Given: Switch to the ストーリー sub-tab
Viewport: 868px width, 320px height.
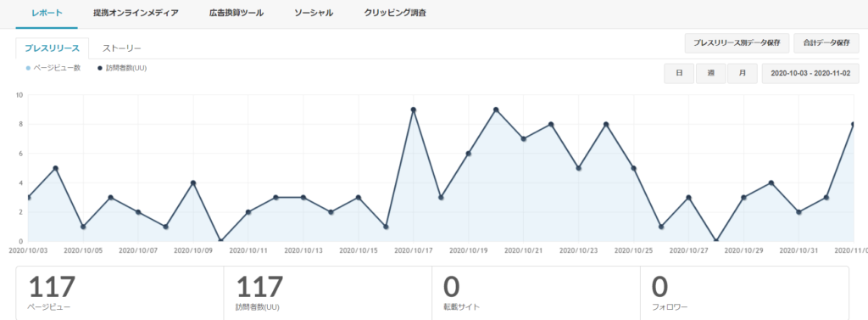Looking at the screenshot, I should 122,48.
